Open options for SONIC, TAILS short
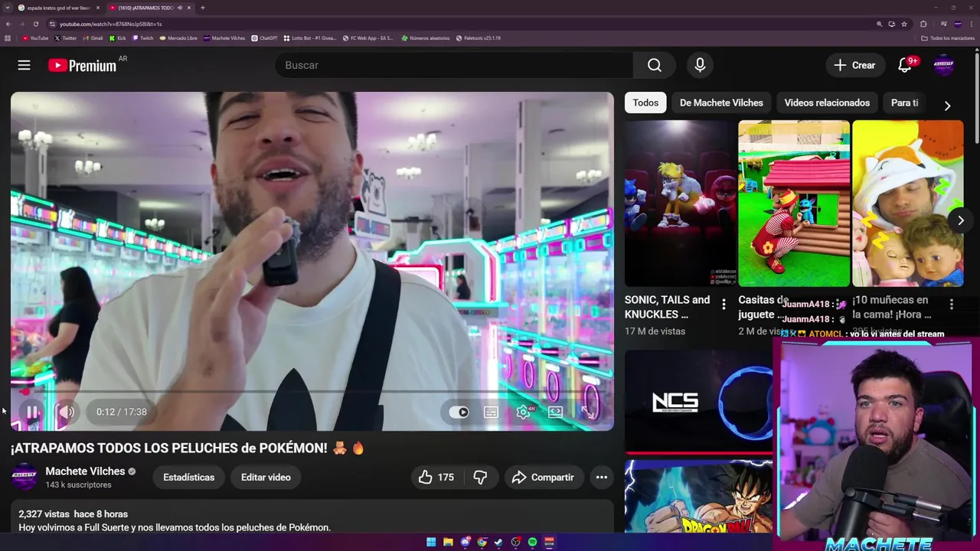The height and width of the screenshot is (551, 980). tap(724, 305)
